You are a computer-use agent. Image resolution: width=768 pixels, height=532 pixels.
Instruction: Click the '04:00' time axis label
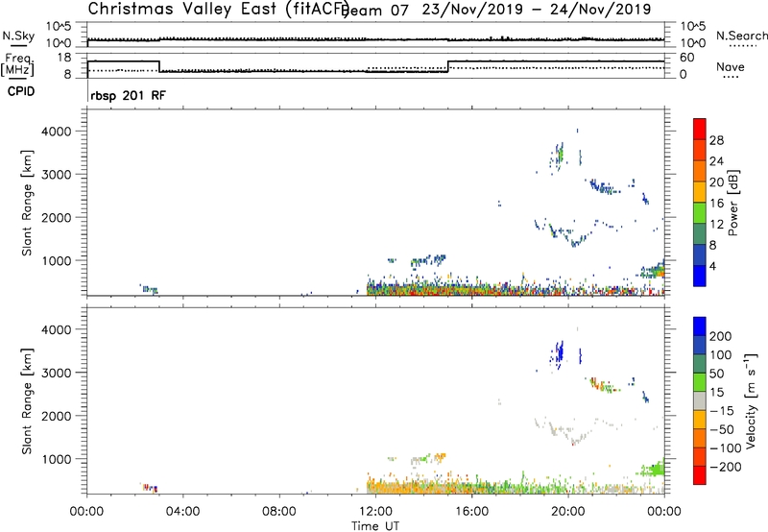coord(182,512)
